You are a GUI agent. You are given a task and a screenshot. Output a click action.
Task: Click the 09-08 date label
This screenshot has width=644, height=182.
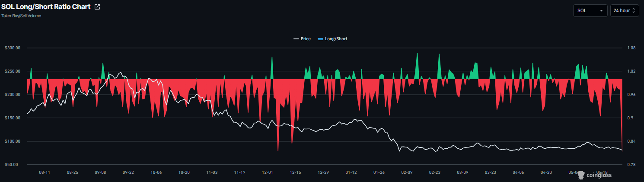pos(100,172)
